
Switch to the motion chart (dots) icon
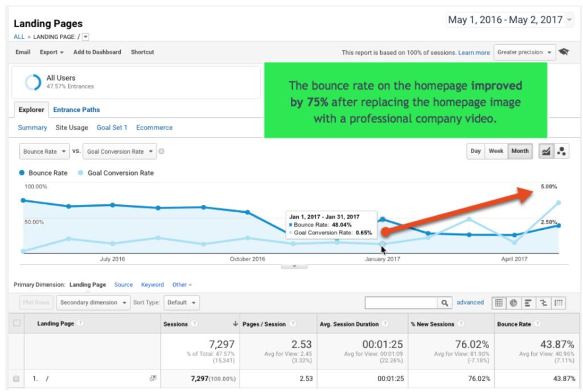562,151
